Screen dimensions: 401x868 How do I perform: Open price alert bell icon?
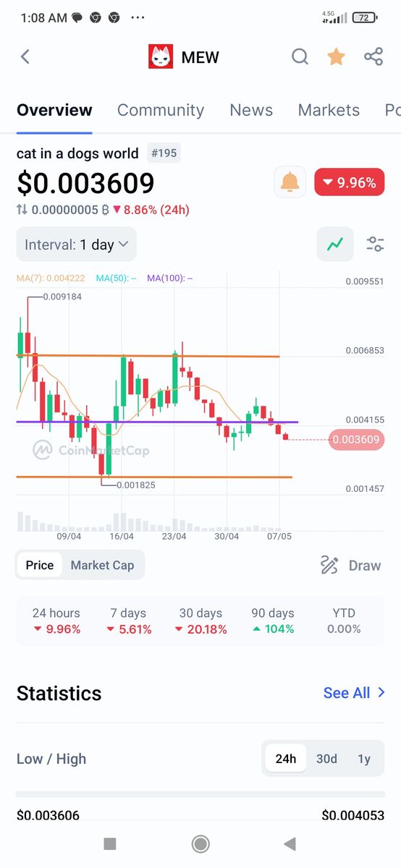pos(290,182)
